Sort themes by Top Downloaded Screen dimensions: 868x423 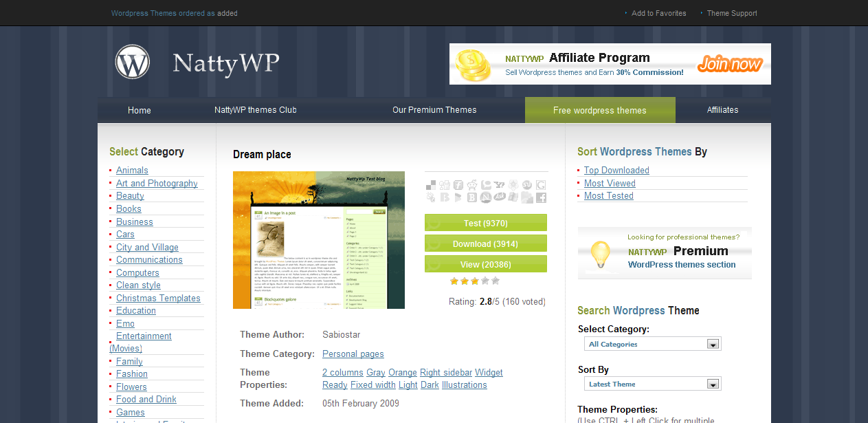[x=616, y=170]
